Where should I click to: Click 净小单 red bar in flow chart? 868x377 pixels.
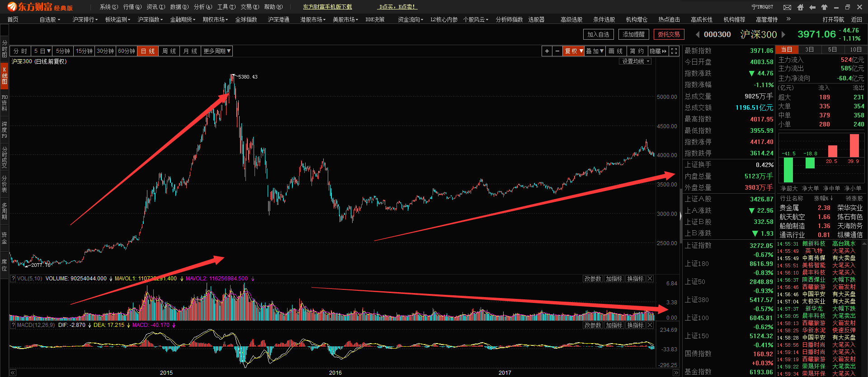[854, 146]
